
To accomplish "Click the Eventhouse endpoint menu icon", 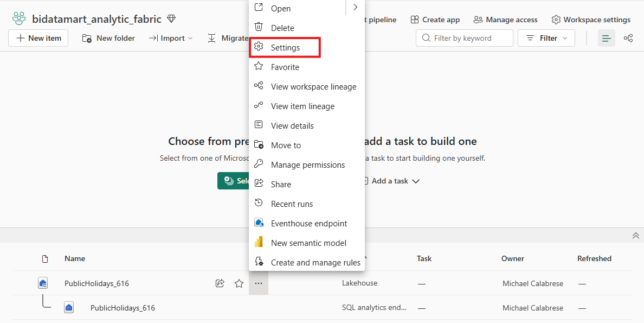I will [x=259, y=223].
